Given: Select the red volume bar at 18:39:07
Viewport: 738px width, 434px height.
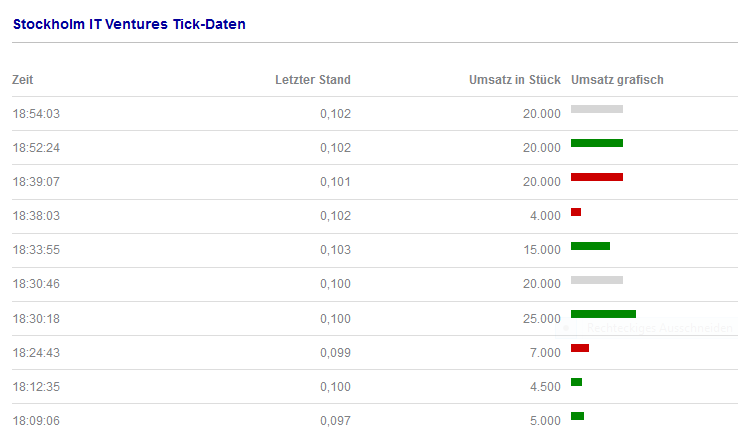Looking at the screenshot, I should coord(596,177).
